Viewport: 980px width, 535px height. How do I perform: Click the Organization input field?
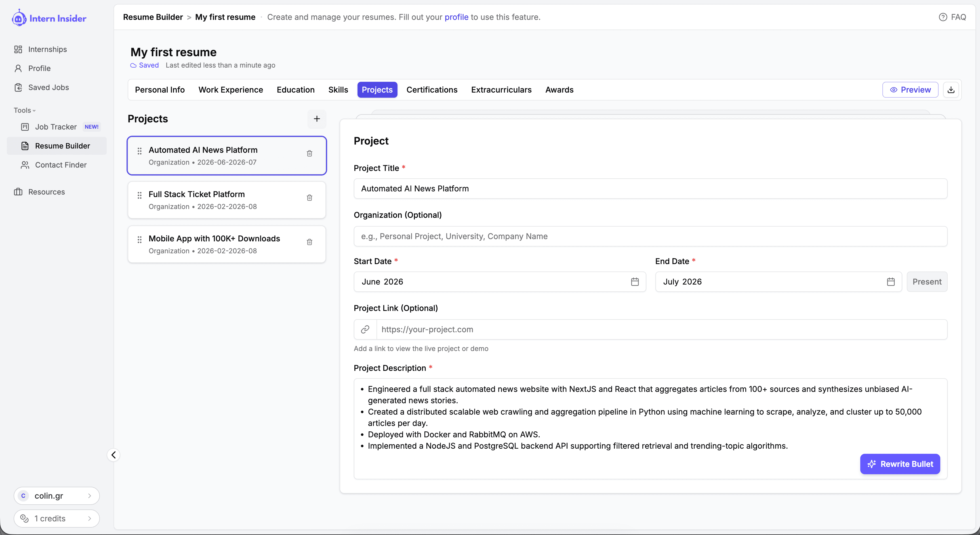pos(650,236)
